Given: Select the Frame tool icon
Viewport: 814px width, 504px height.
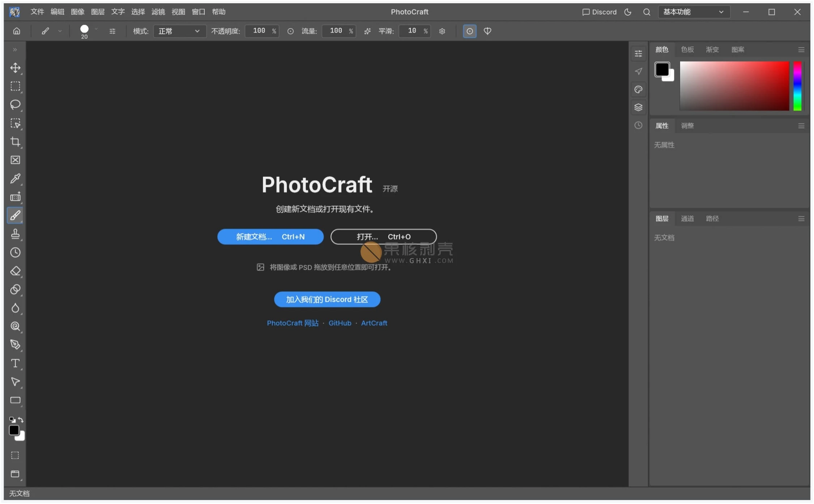Looking at the screenshot, I should 15,160.
